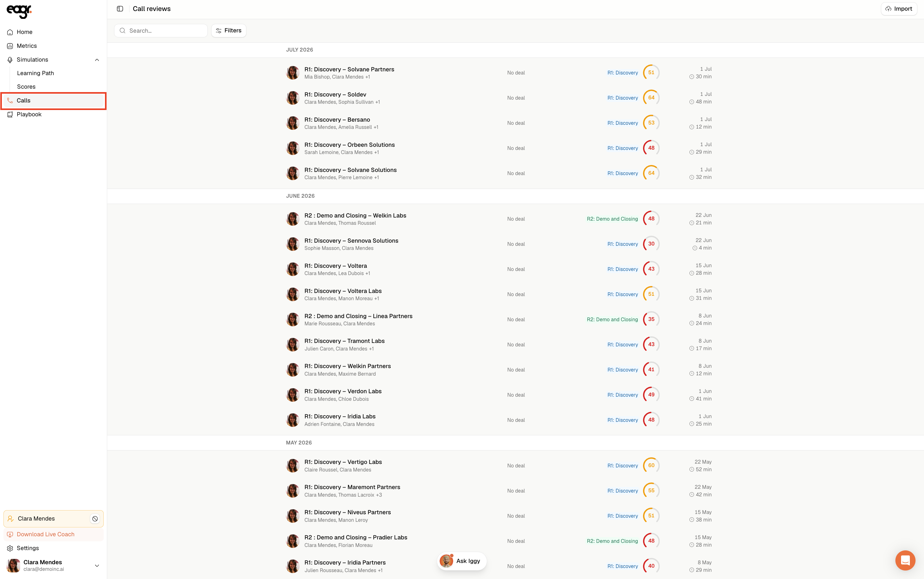Click the Home house icon
Image resolution: width=924 pixels, height=579 pixels.
[x=10, y=32]
